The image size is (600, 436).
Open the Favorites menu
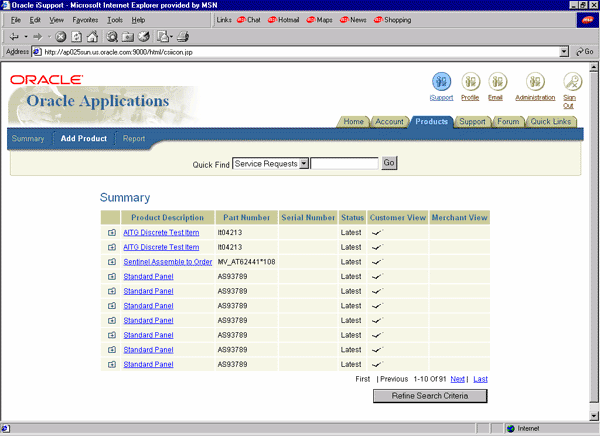[85, 19]
